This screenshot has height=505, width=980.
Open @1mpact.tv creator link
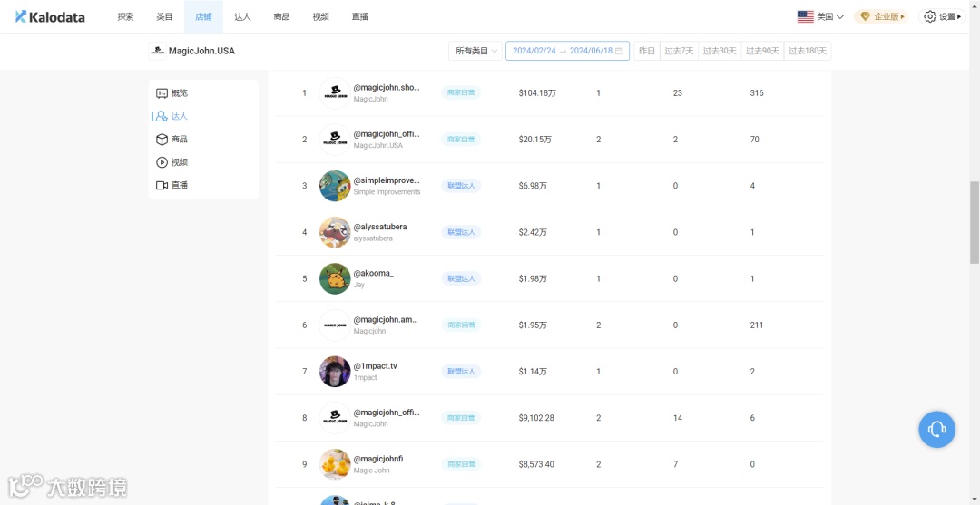[x=376, y=366]
